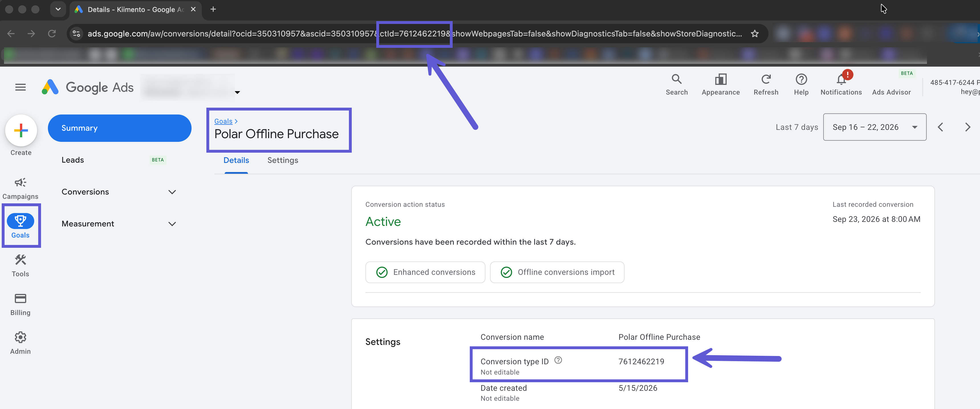View site information in the address bar
This screenshot has height=409, width=980.
[76, 33]
